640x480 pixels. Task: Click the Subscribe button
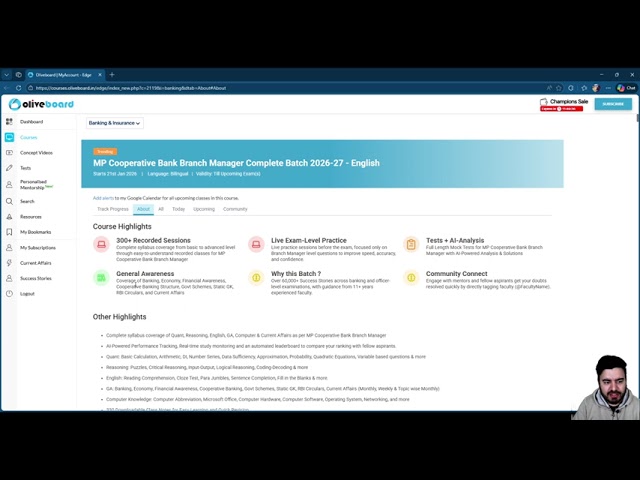click(x=613, y=104)
